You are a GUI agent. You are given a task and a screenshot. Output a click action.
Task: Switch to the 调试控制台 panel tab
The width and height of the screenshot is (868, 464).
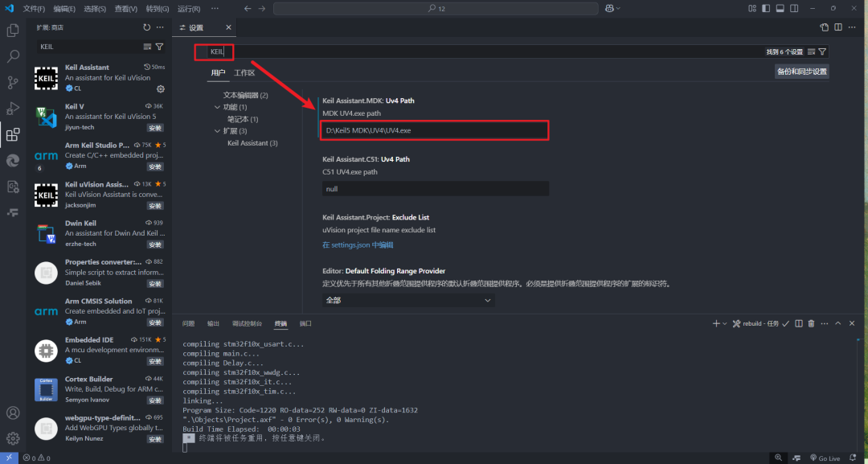tap(247, 323)
